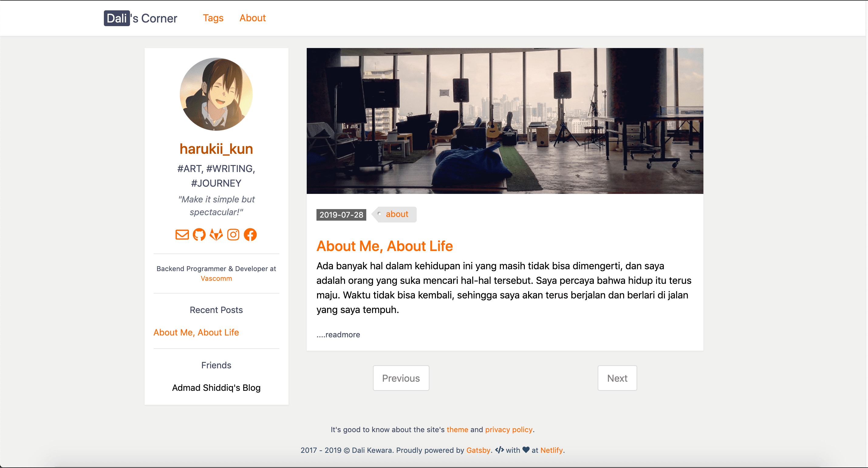Viewport: 868px width, 468px height.
Task: Click the GitLab fox icon
Action: pyautogui.click(x=216, y=234)
